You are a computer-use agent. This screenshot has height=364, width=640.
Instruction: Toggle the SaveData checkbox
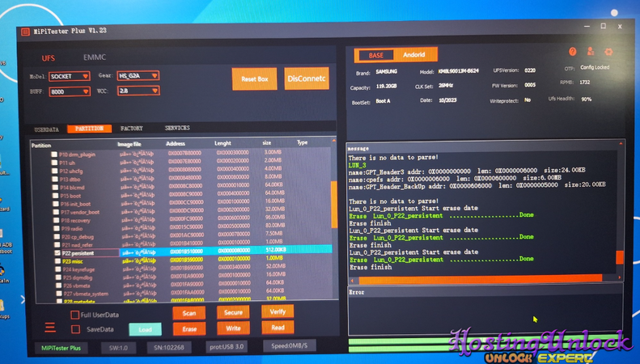click(75, 329)
